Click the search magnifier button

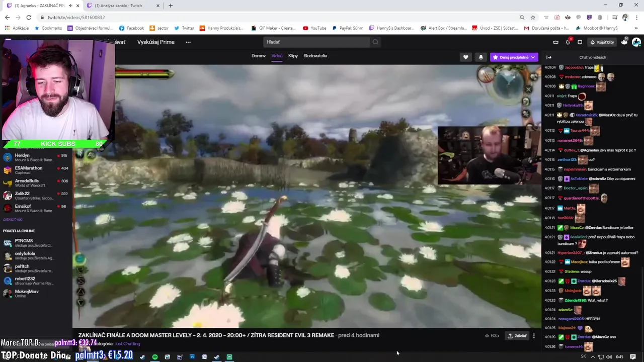[375, 42]
